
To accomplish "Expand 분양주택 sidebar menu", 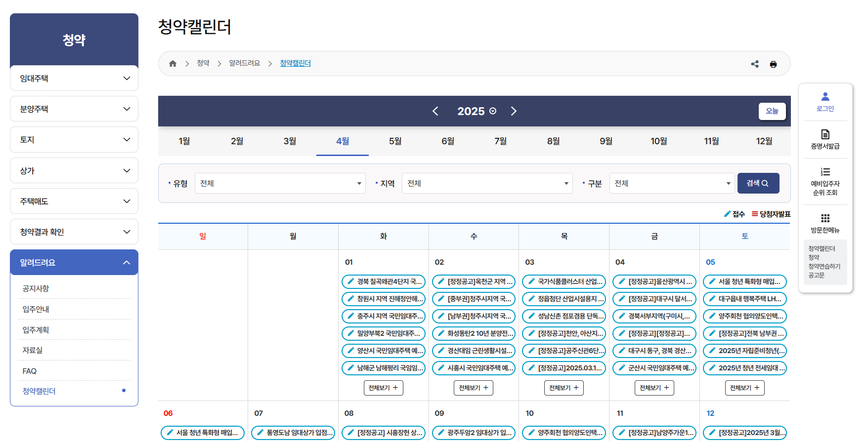I will click(74, 109).
